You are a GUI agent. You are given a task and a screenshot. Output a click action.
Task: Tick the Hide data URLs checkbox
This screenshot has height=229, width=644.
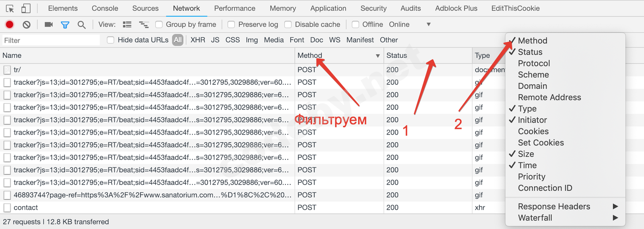111,40
